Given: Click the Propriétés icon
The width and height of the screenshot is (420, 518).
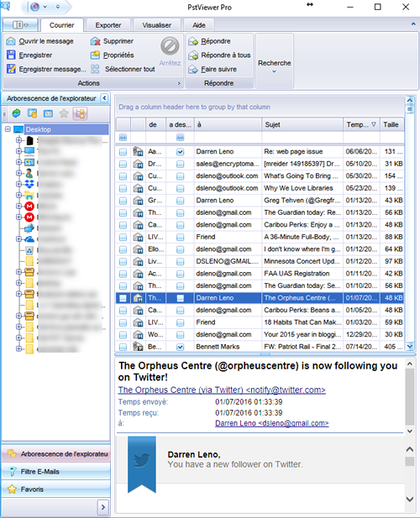Looking at the screenshot, I should [x=96, y=55].
